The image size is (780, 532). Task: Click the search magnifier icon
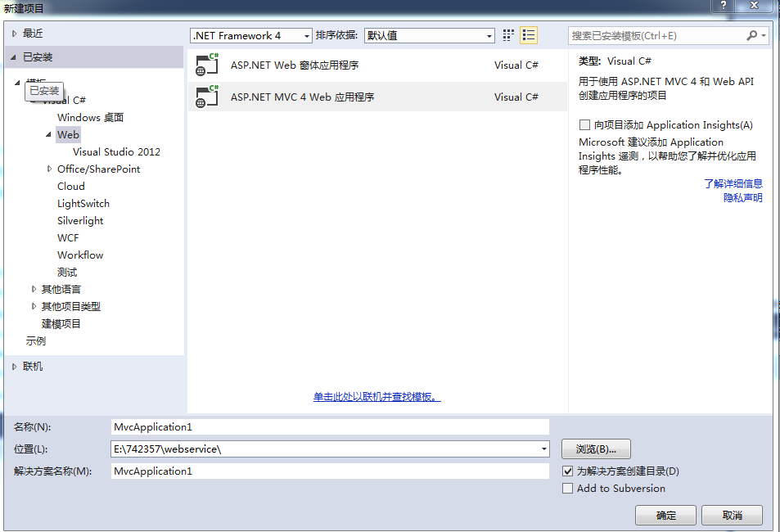click(751, 35)
